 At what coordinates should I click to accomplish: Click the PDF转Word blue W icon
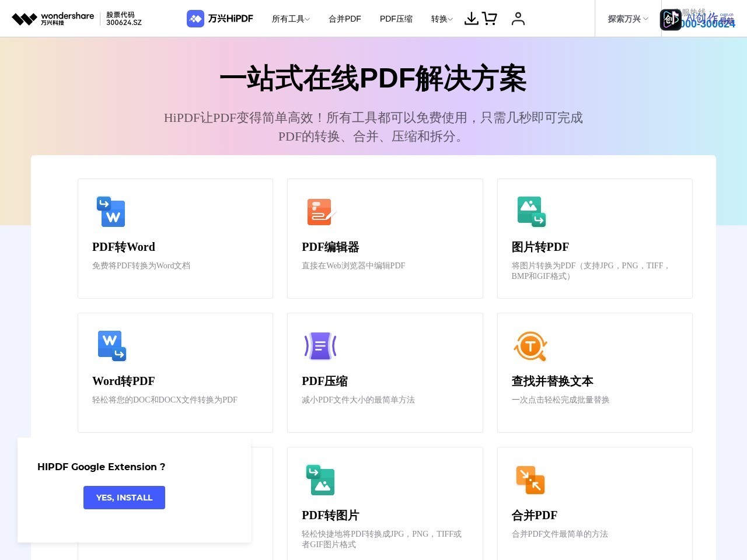coord(111,211)
